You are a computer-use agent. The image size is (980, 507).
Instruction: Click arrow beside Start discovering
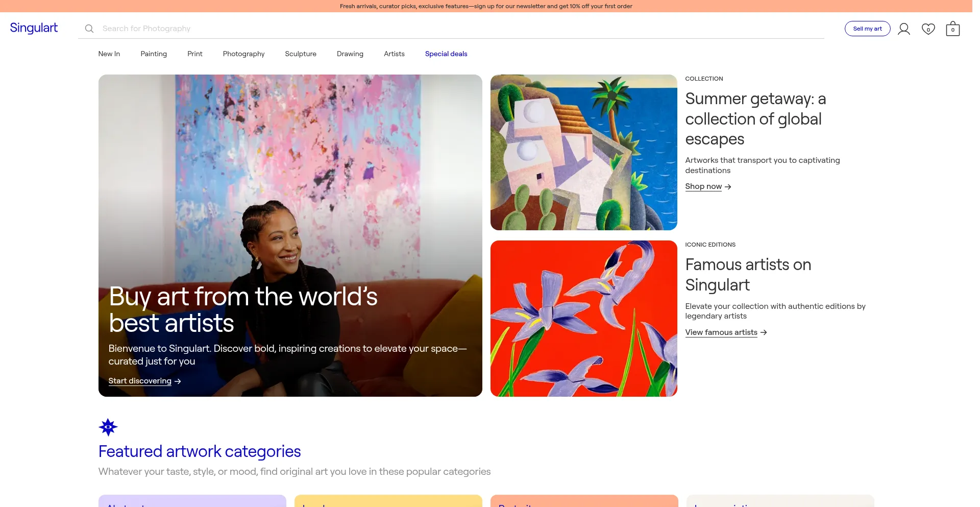coord(178,381)
